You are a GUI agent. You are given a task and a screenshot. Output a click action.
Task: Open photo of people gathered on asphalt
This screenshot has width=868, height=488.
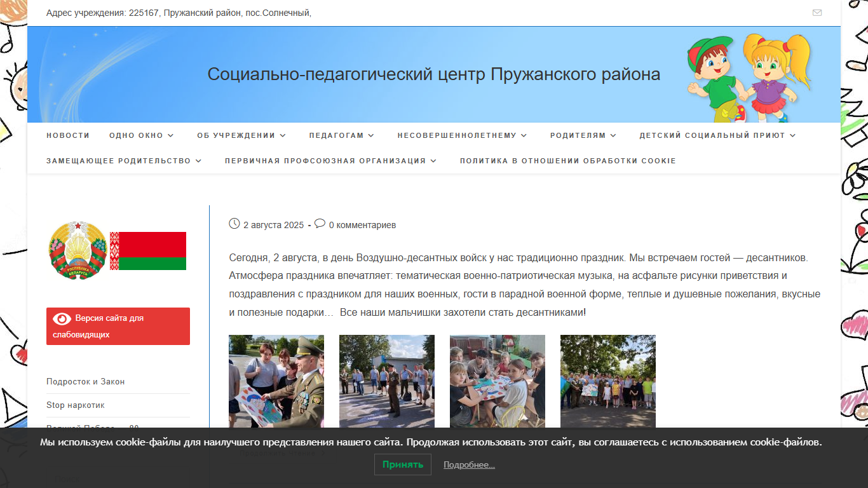point(387,381)
